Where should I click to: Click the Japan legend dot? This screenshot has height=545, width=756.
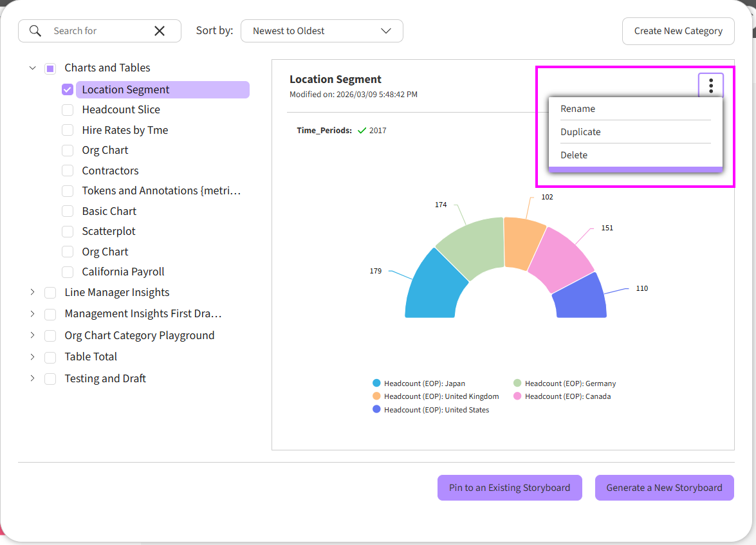376,383
